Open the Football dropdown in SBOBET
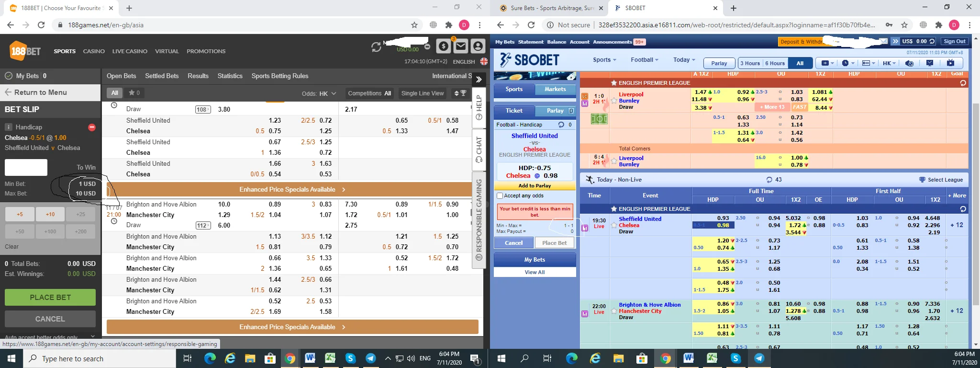Screen dimensions: 980x368 coord(645,60)
